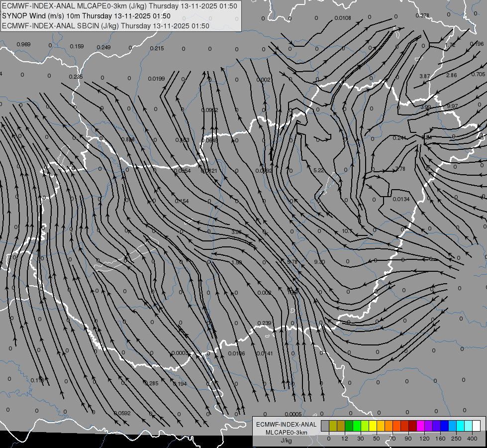Click the map value 0.969
This screenshot has height=448, width=487.
click(x=23, y=44)
